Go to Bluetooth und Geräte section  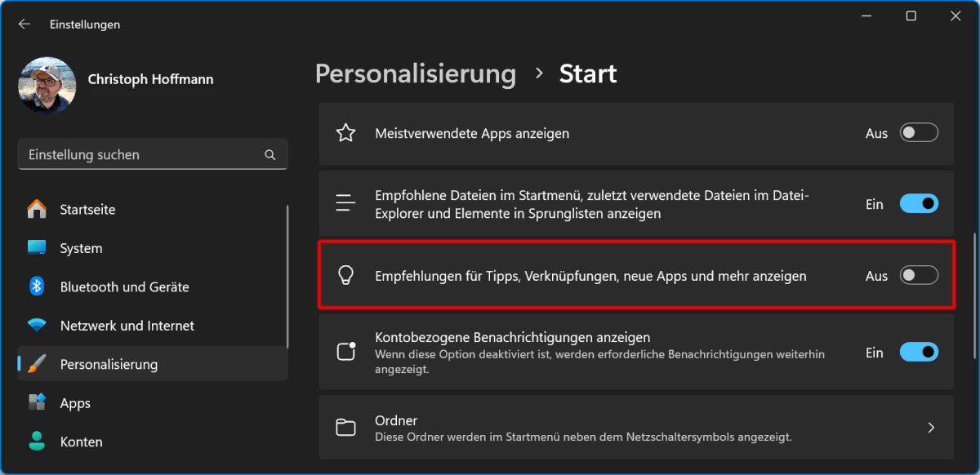[124, 287]
